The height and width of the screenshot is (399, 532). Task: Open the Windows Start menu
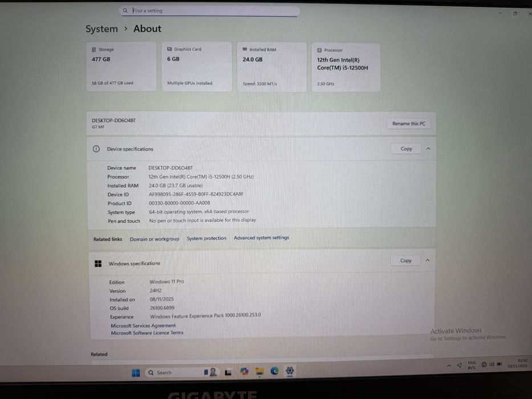click(x=136, y=373)
